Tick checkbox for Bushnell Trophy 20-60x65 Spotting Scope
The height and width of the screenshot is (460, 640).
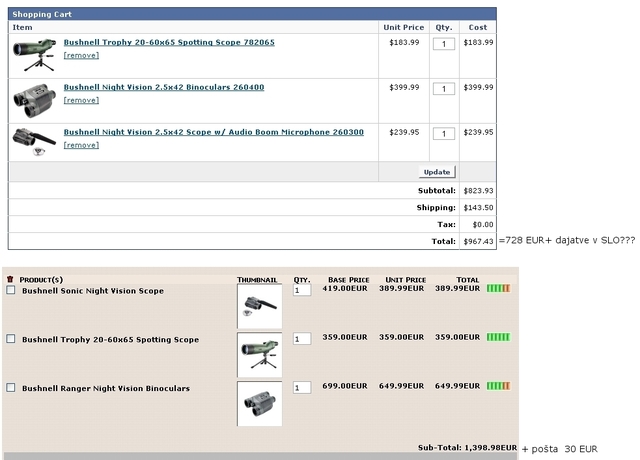11,339
